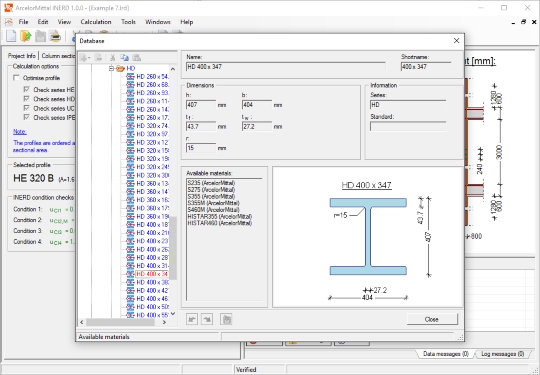540x375 pixels.
Task: Click the ArcelorMittal app icon in title bar
Action: tap(8, 8)
